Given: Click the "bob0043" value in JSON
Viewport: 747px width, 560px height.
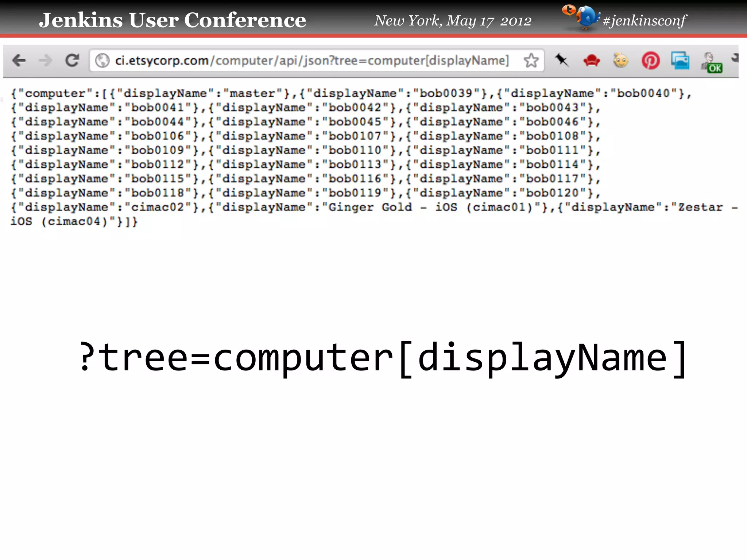Looking at the screenshot, I should pyautogui.click(x=556, y=108).
